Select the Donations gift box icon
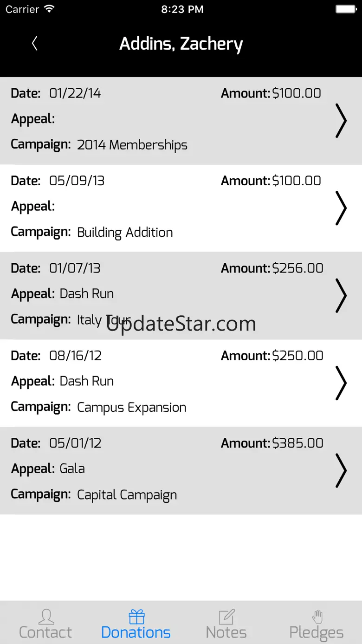 point(136,617)
